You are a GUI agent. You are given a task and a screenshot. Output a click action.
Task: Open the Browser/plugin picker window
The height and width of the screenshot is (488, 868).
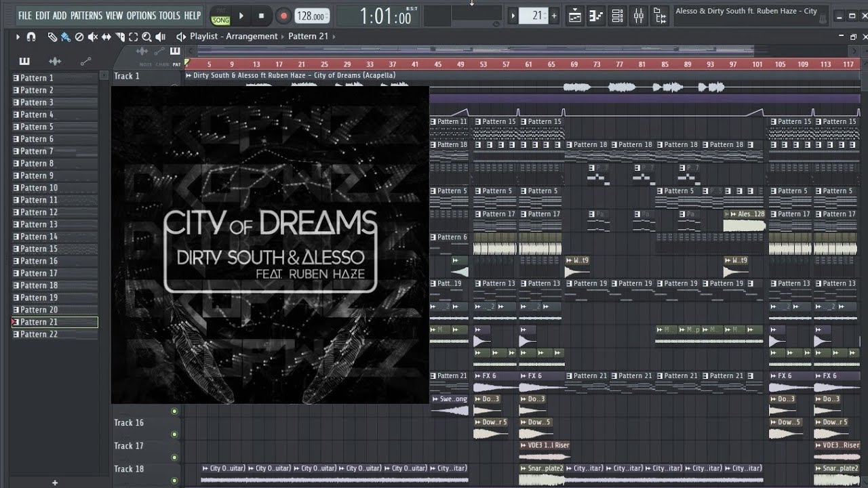(x=659, y=16)
